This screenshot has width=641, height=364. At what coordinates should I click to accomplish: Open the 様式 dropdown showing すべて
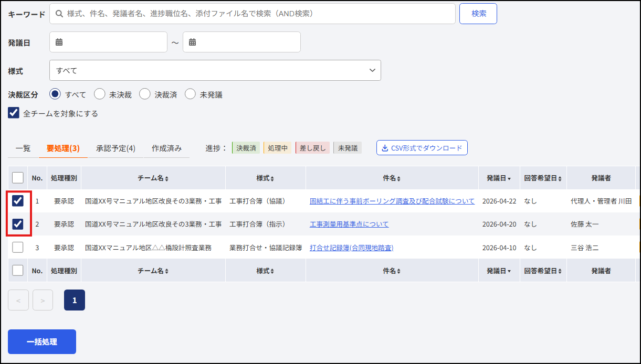(x=215, y=70)
